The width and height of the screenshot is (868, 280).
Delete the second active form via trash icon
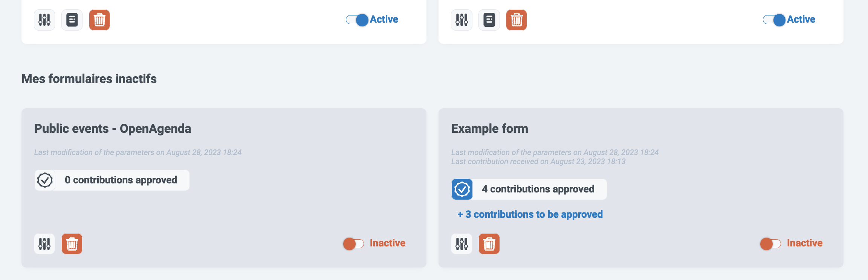pos(517,20)
